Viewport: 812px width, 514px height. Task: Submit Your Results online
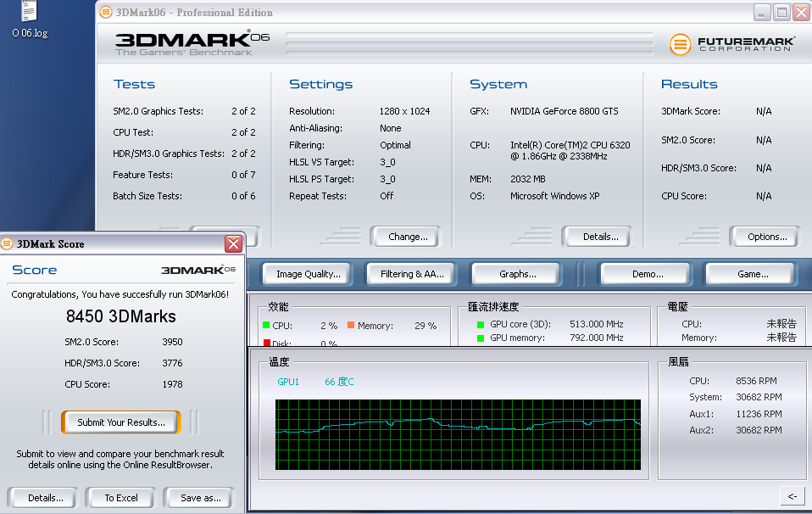(x=126, y=422)
